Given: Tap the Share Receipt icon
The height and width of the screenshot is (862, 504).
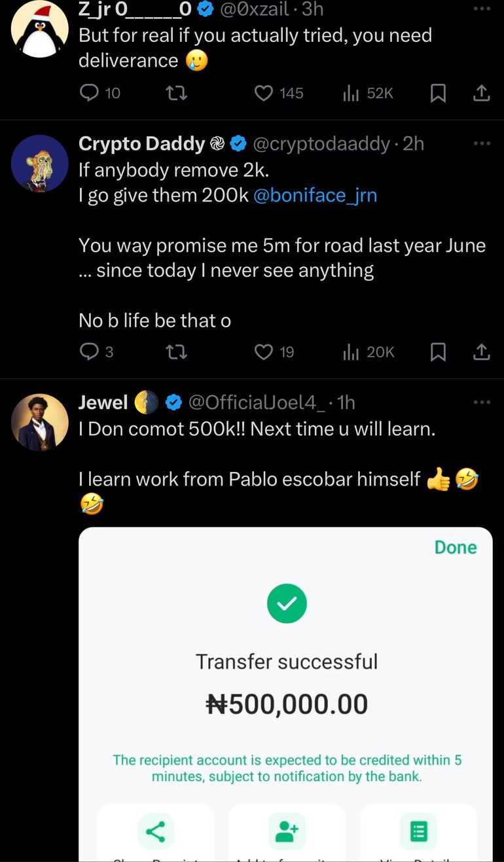Looking at the screenshot, I should pyautogui.click(x=155, y=833).
